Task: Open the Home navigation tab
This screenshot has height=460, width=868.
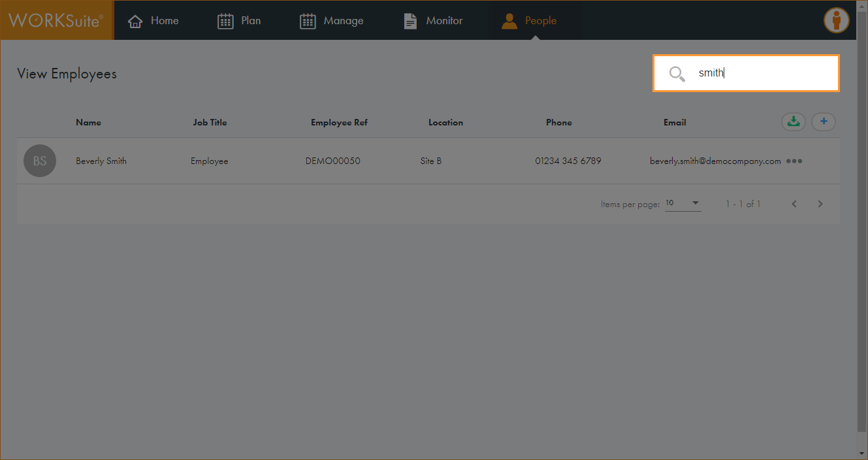Action: pyautogui.click(x=153, y=21)
